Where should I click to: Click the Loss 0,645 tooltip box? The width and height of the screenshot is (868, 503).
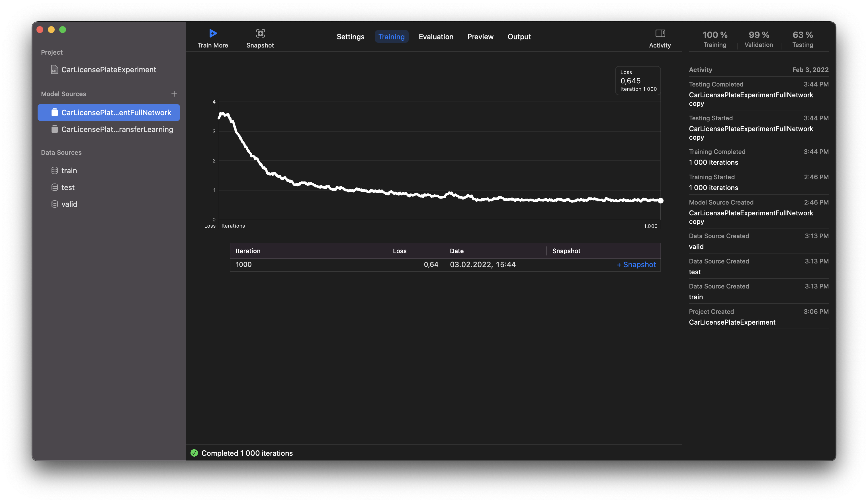pyautogui.click(x=638, y=81)
